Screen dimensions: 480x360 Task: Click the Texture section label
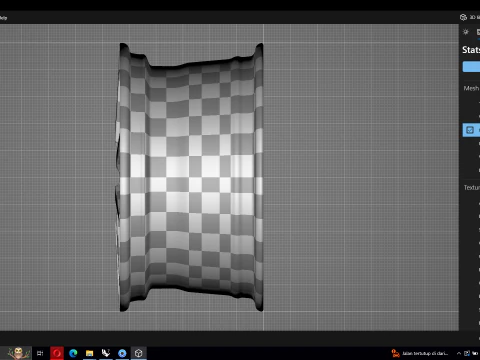click(472, 188)
